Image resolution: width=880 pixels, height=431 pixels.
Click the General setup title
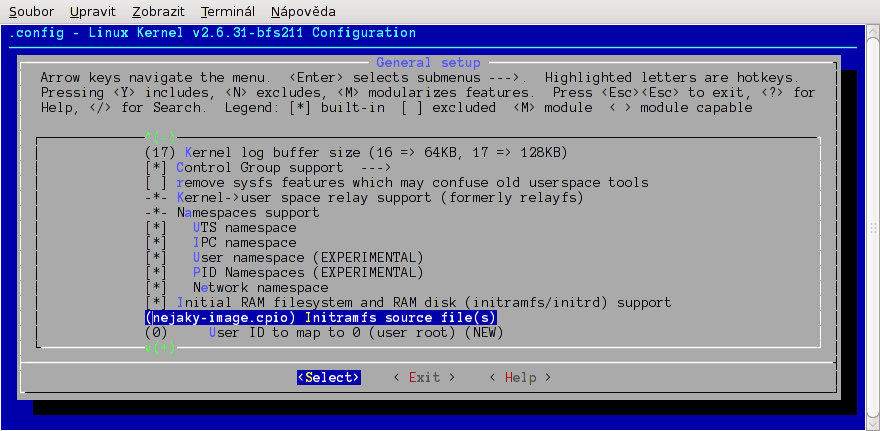point(428,62)
